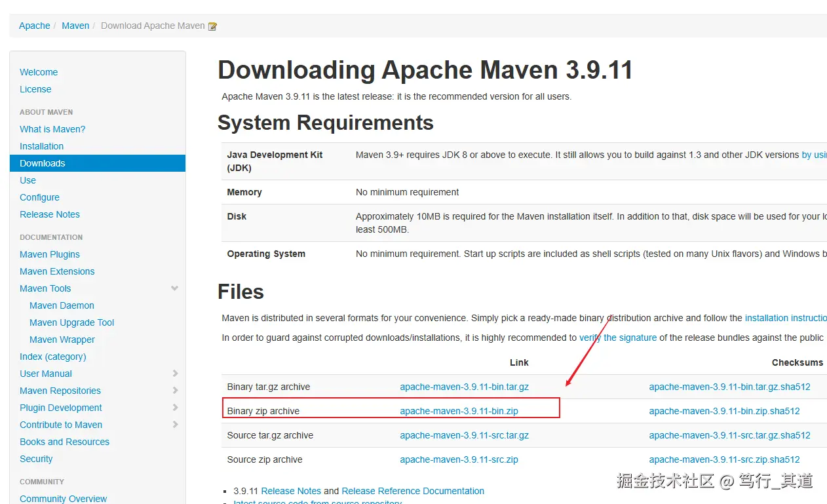This screenshot has width=827, height=504.
Task: Open Maven Daemon sub-item
Action: pyautogui.click(x=62, y=305)
